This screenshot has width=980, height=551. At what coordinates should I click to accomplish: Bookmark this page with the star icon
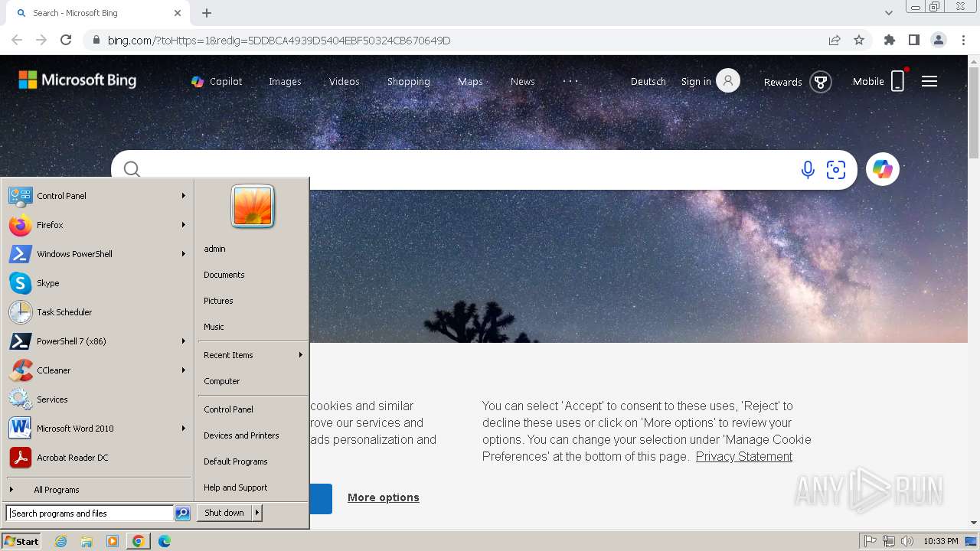coord(859,40)
